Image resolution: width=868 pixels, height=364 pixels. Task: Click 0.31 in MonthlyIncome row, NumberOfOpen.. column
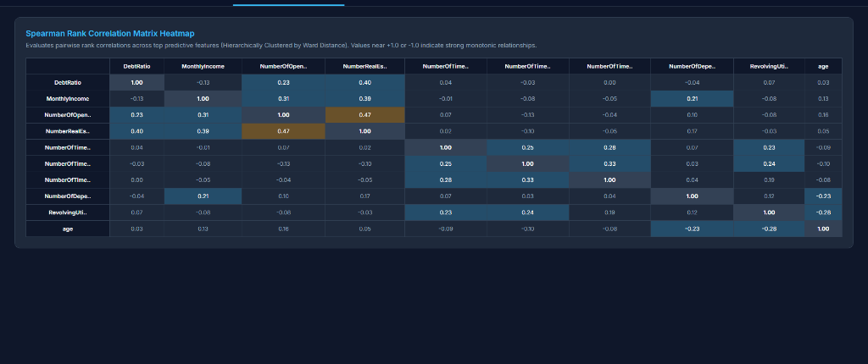283,98
